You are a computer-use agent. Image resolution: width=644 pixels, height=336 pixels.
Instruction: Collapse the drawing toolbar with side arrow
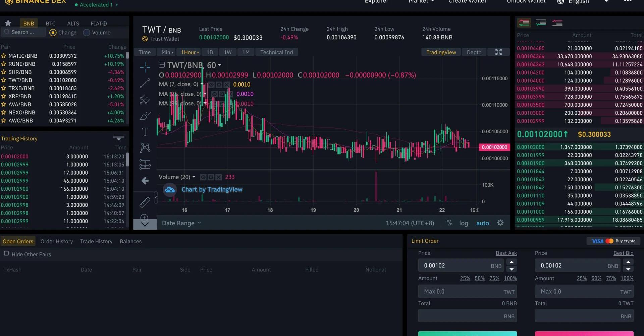click(156, 198)
